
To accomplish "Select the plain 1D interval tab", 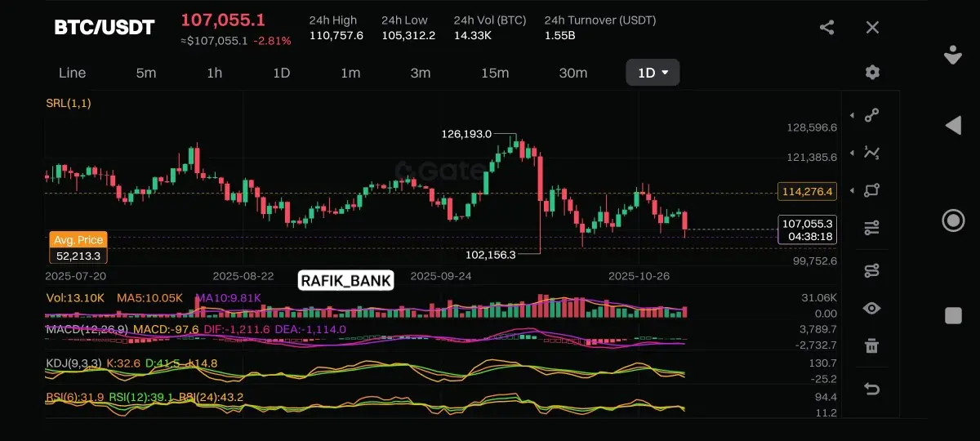I will (281, 73).
